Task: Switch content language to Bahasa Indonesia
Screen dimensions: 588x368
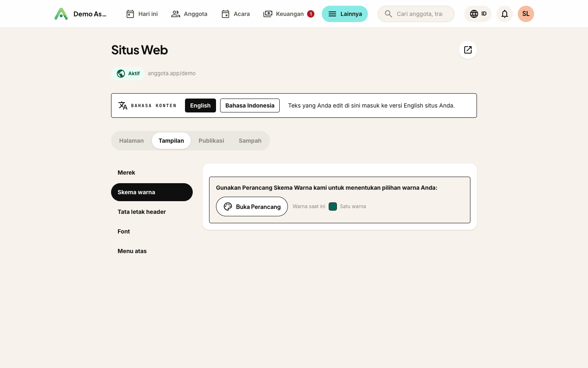Action: [250, 105]
